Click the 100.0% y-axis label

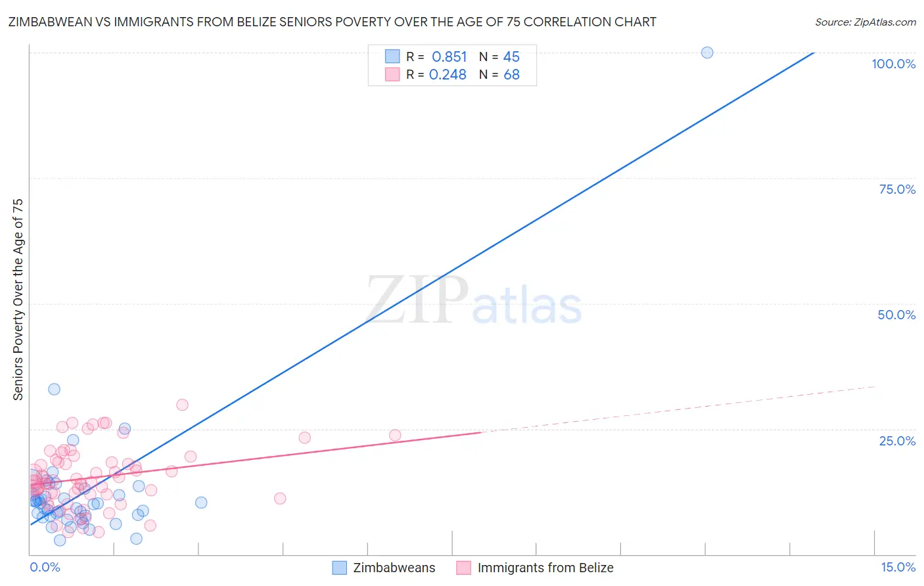pos(893,64)
